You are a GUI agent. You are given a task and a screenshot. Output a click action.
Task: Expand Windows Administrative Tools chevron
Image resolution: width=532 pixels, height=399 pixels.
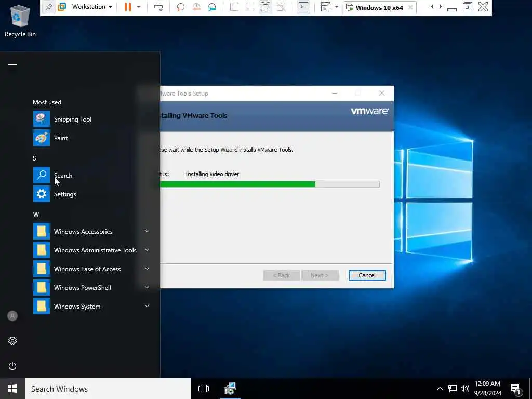click(147, 250)
